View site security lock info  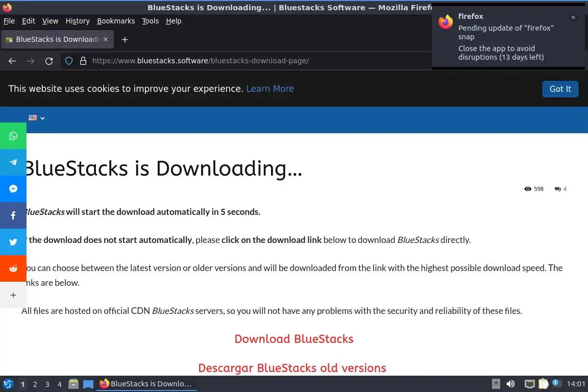coord(83,61)
